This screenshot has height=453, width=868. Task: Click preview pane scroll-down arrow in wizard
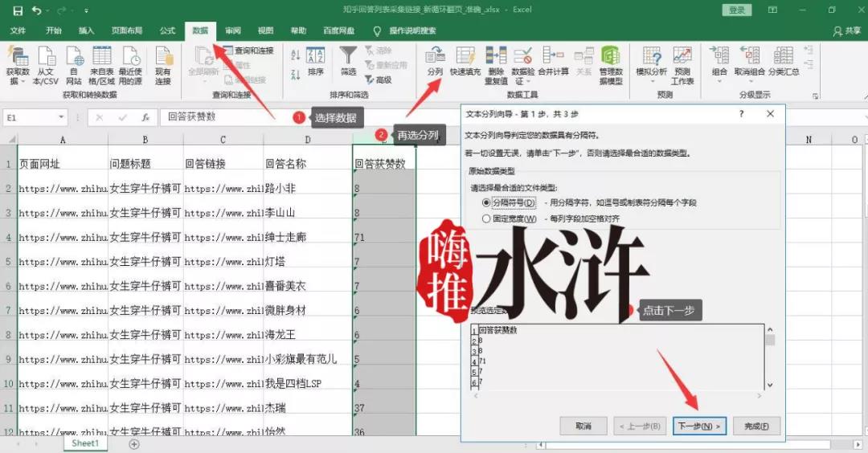pos(769,385)
